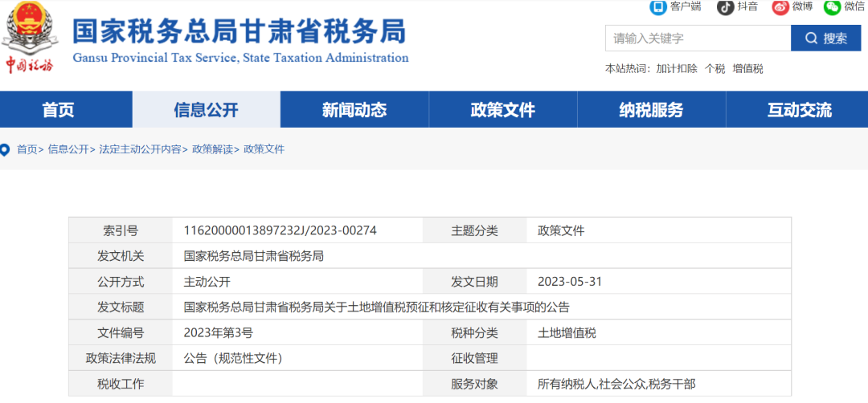The width and height of the screenshot is (868, 403).
Task: Click the 发文日期 label cell
Action: click(x=474, y=282)
